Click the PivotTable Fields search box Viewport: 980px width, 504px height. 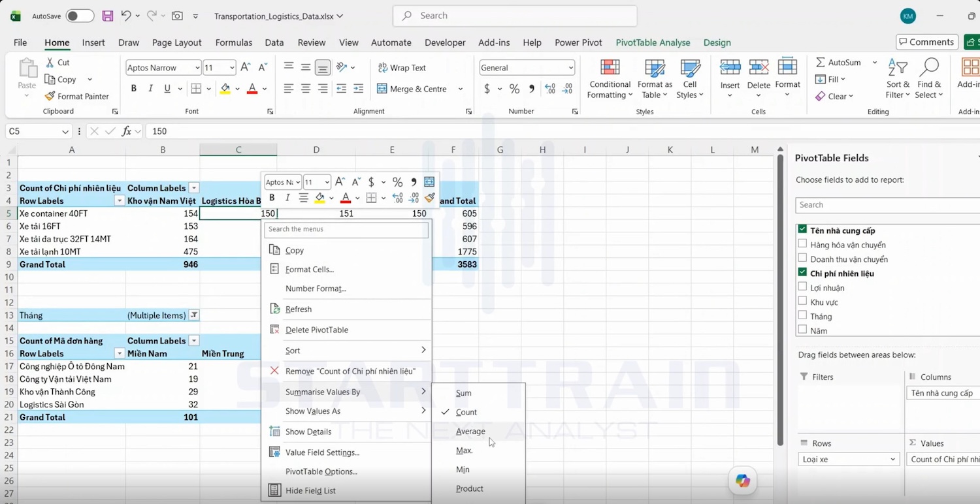[889, 205]
